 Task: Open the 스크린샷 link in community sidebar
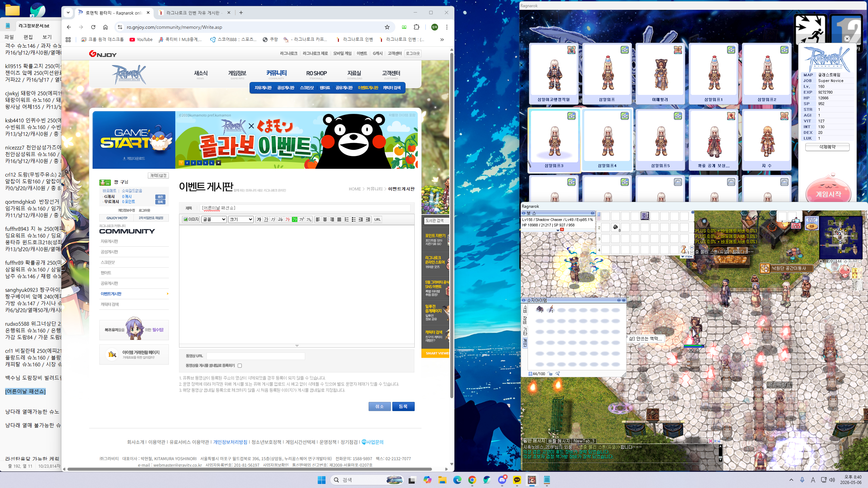click(108, 262)
